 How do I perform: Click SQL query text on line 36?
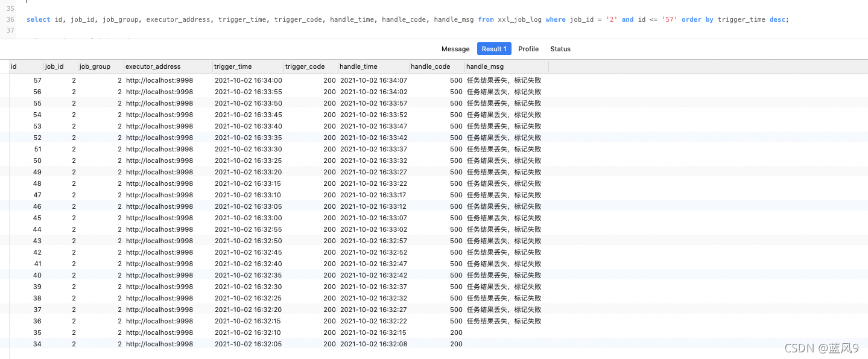pyautogui.click(x=408, y=20)
